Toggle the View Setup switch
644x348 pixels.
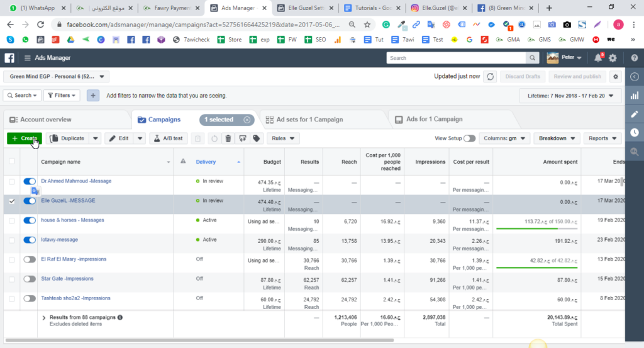coord(469,138)
